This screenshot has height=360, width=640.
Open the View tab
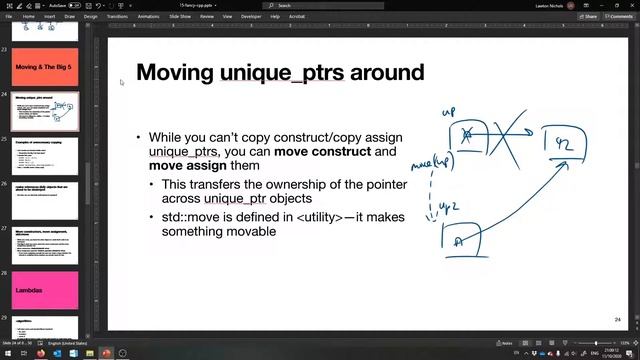(x=227, y=17)
